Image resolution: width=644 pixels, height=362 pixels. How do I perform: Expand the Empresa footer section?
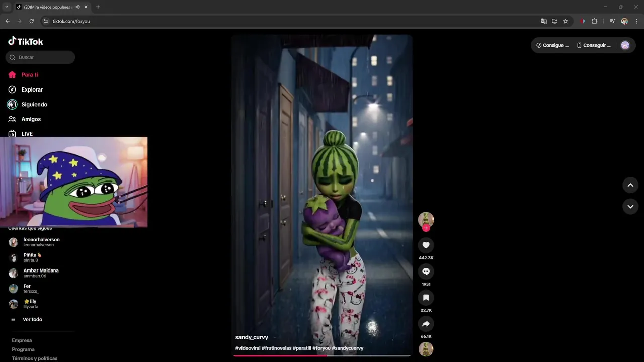[22, 340]
